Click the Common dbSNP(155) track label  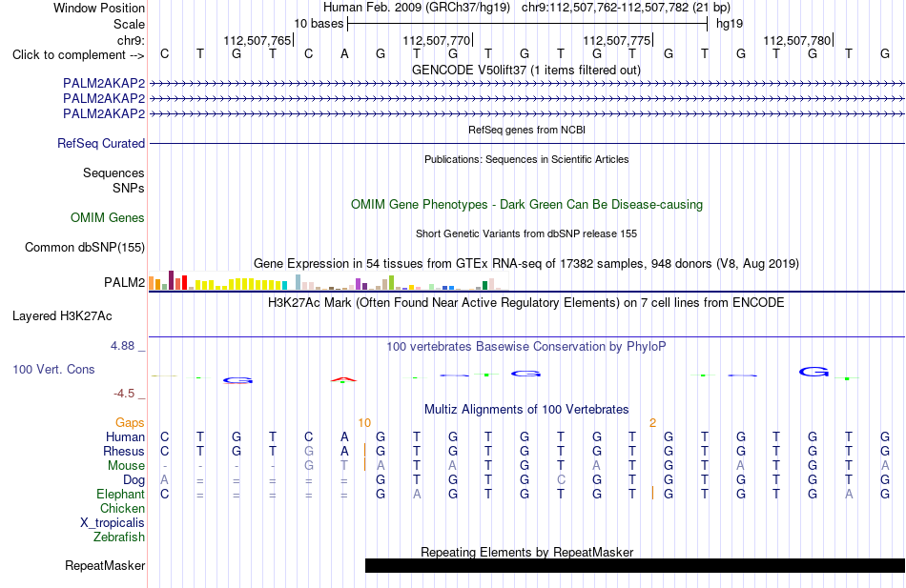click(x=84, y=247)
